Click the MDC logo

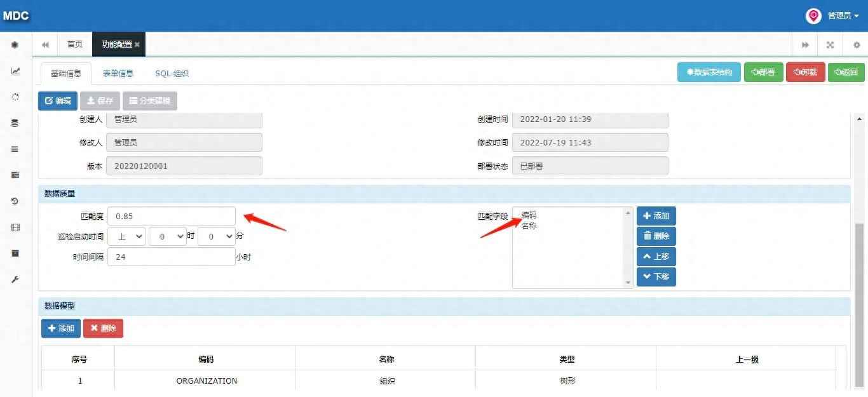[16, 16]
